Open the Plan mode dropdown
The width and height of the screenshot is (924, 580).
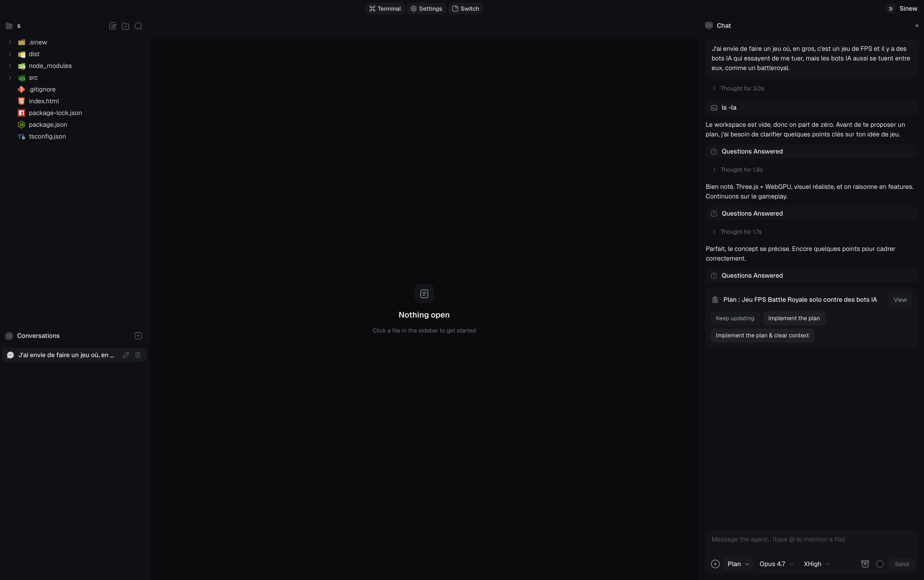pos(738,564)
